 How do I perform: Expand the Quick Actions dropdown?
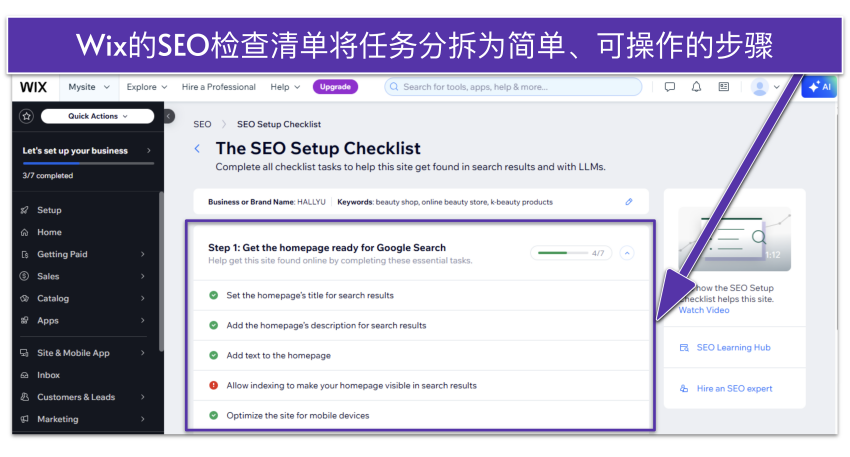coord(98,116)
